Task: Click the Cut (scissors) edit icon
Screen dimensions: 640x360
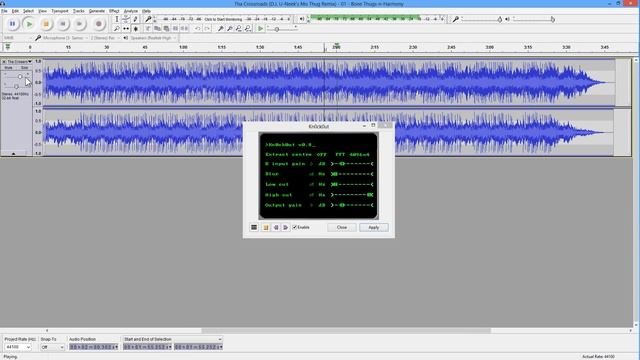Action: (x=148, y=29)
